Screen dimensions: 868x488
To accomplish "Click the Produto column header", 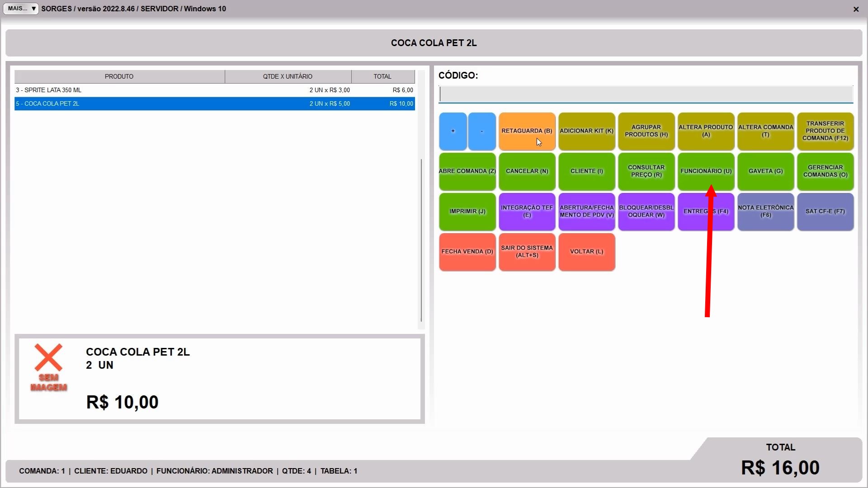I will click(x=119, y=76).
